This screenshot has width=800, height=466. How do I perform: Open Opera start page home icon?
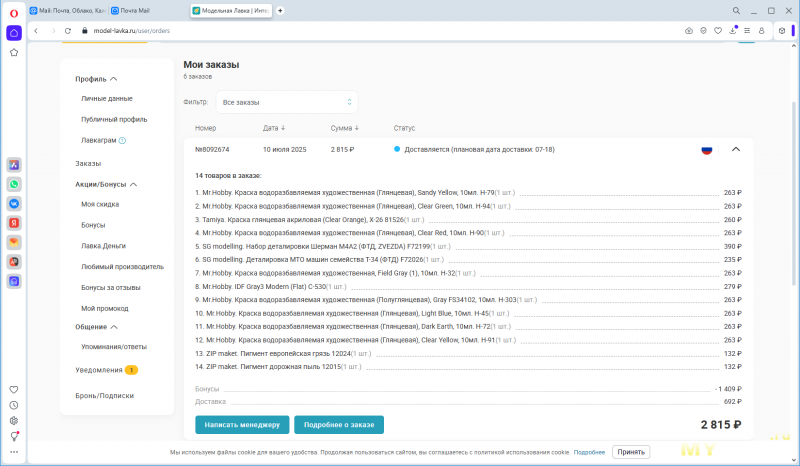[x=14, y=33]
